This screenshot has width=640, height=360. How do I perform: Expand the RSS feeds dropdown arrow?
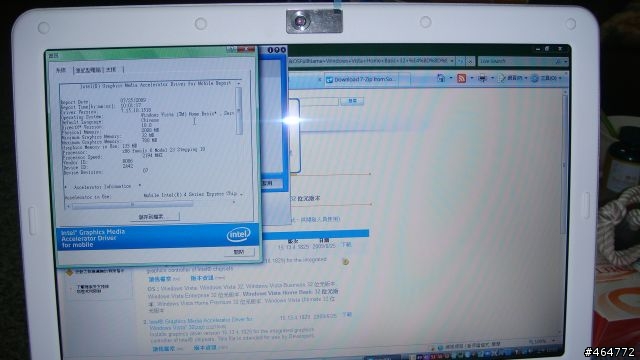[x=472, y=78]
